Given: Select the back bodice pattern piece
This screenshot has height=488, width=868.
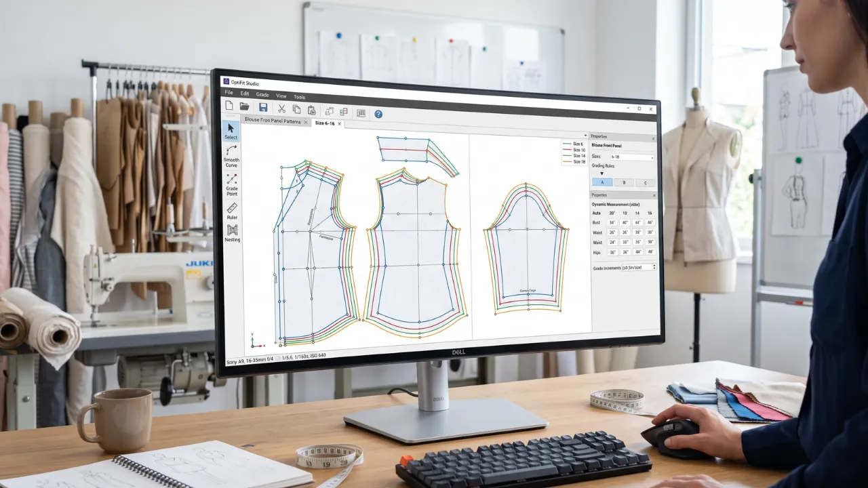Looking at the screenshot, I should (415, 252).
